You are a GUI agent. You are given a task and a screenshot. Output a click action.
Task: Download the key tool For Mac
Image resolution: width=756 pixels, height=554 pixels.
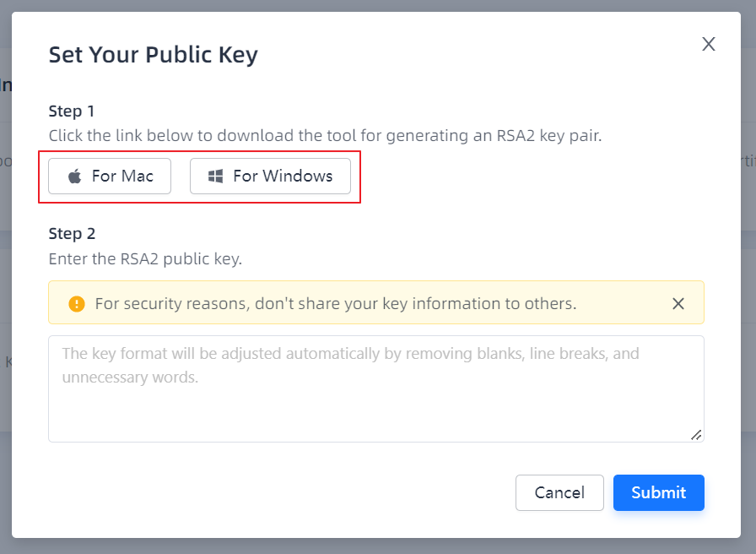110,177
